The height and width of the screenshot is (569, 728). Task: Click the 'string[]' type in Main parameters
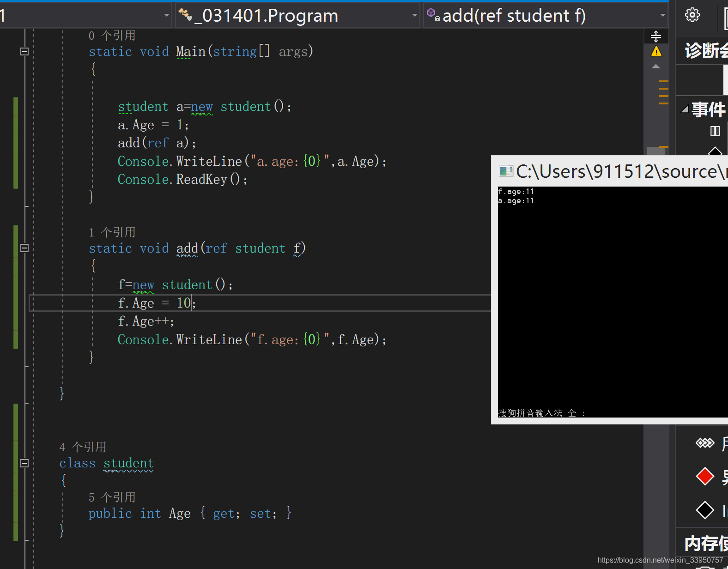click(x=242, y=51)
